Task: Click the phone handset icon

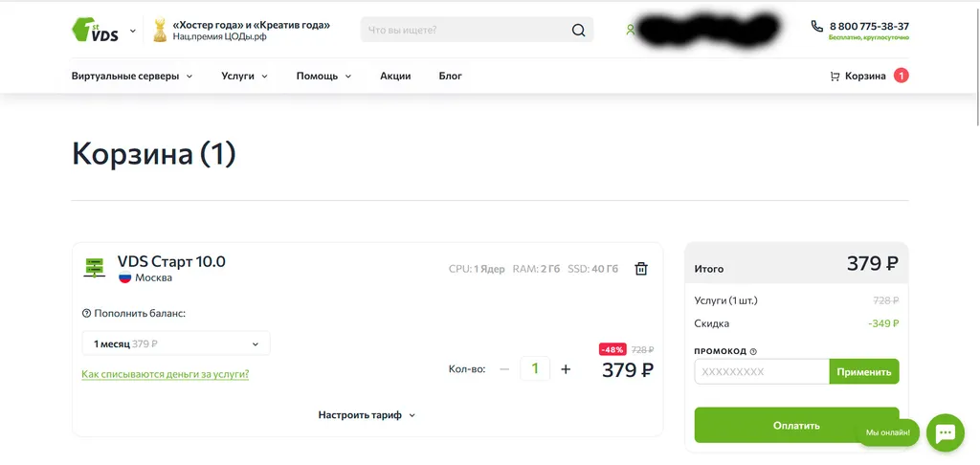Action: tap(817, 26)
